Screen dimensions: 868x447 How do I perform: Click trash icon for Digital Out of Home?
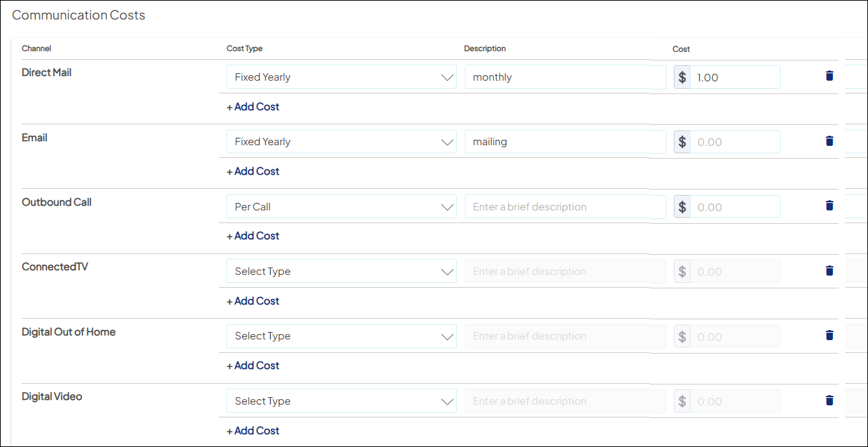point(829,335)
